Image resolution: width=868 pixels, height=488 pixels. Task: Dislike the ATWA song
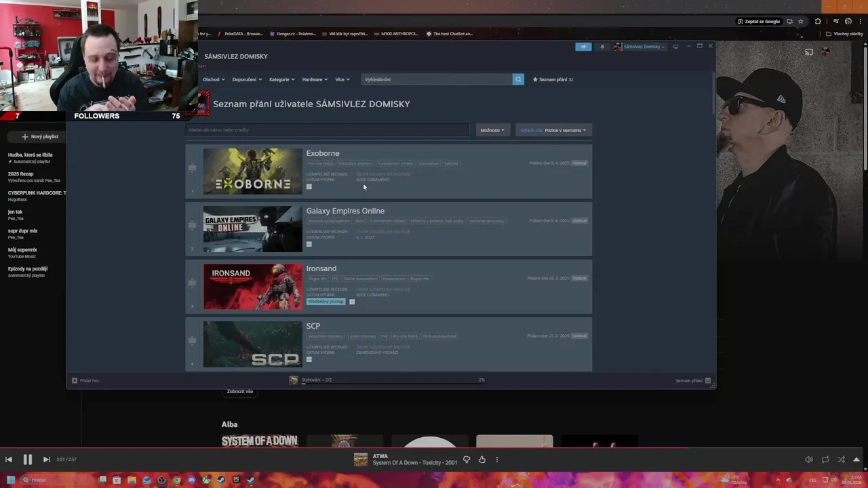[467, 460]
